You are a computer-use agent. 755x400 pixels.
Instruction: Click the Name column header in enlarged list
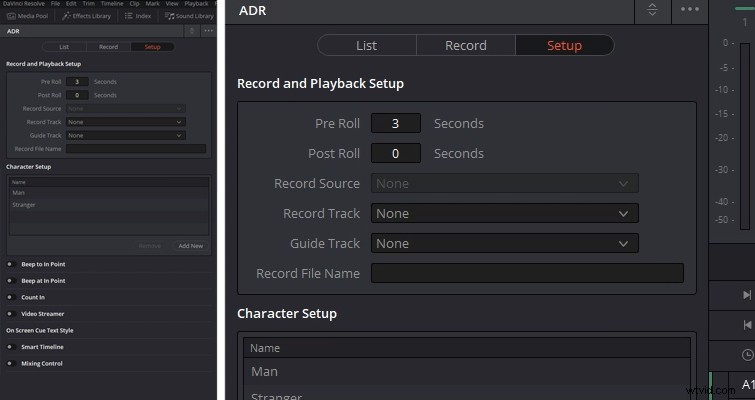(467, 348)
